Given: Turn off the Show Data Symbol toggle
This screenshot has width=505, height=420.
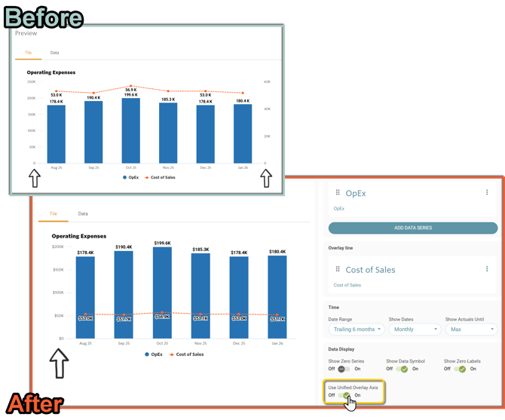Looking at the screenshot, I should (402, 369).
